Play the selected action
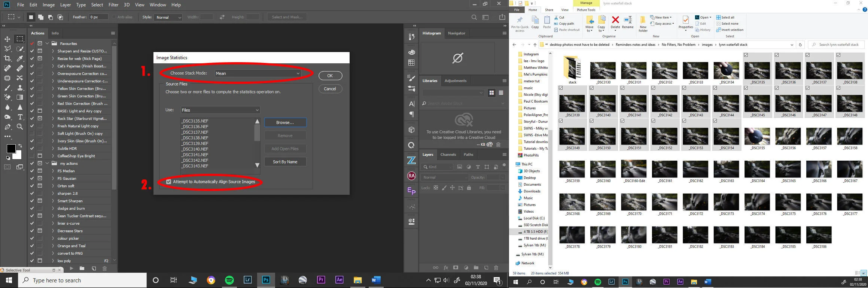This screenshot has width=868, height=288. pyautogui.click(x=71, y=269)
